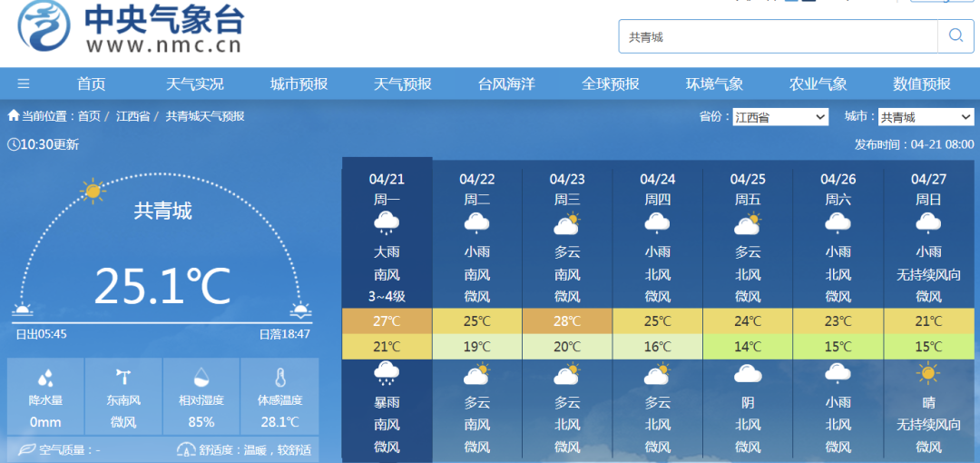Click the search magnifier icon

(x=955, y=36)
